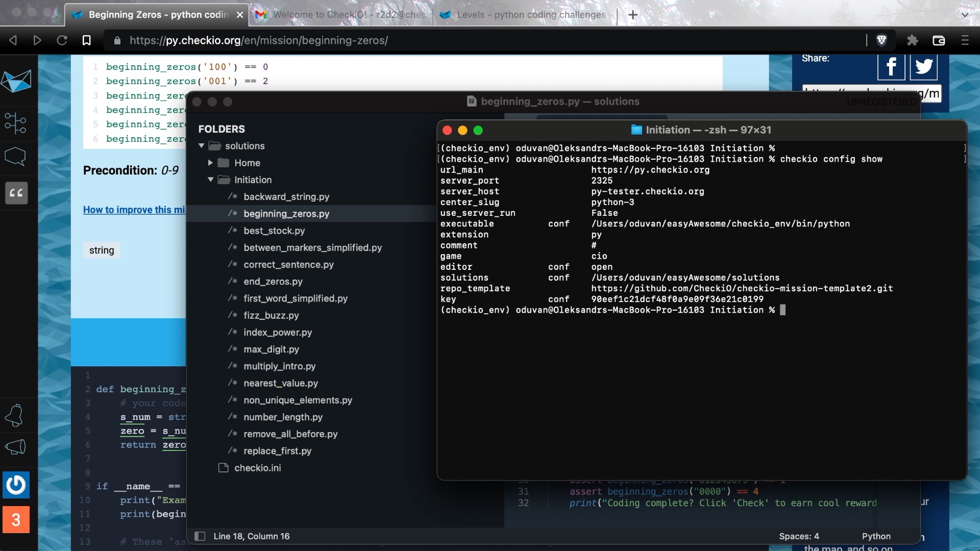Screen dimensions: 980x551
Task: Open multiply_intro.py file
Action: coord(279,366)
